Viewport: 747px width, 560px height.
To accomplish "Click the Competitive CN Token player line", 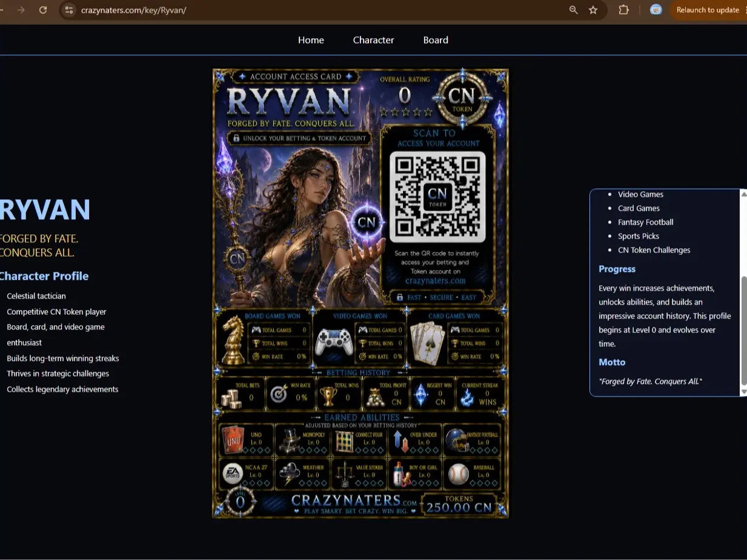I will [56, 312].
